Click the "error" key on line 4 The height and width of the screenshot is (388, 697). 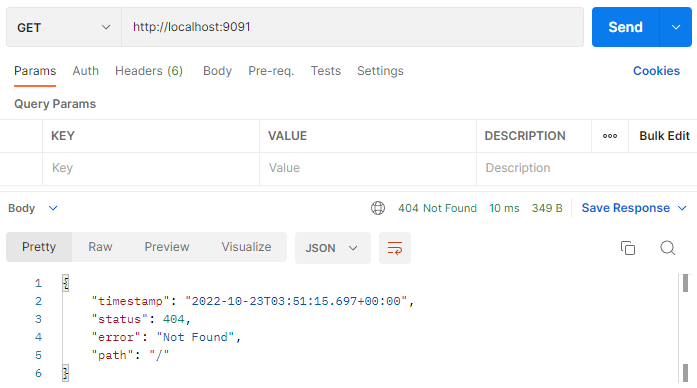116,337
